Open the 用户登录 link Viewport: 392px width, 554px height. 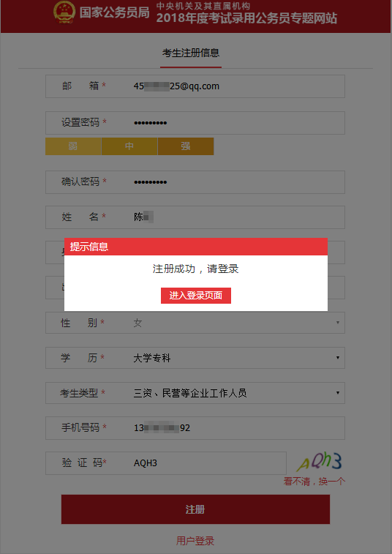click(x=195, y=541)
